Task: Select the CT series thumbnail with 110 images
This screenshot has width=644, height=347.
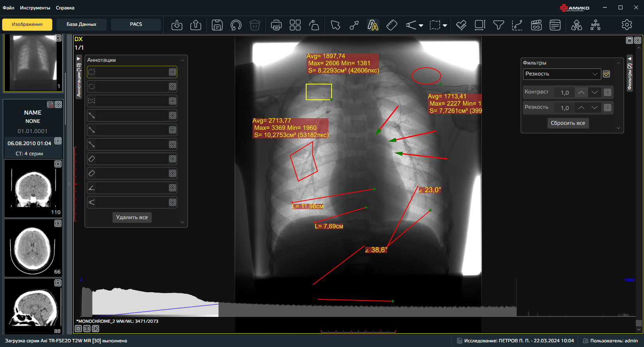Action: 33,189
